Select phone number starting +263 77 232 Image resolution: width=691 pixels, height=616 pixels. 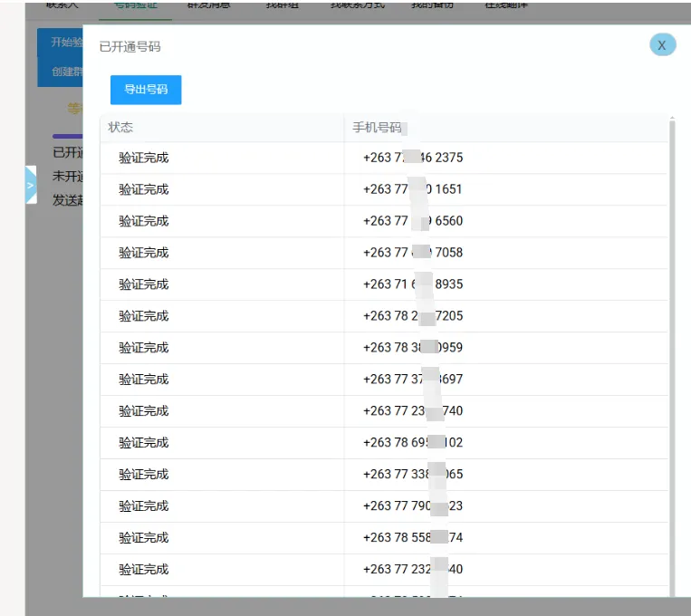(x=413, y=570)
